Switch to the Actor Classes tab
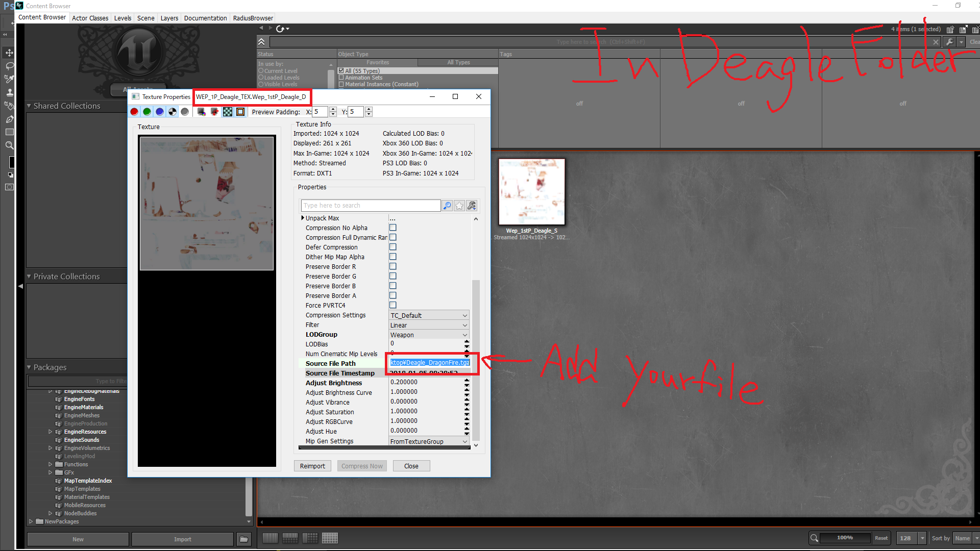980x551 pixels. pos(90,18)
